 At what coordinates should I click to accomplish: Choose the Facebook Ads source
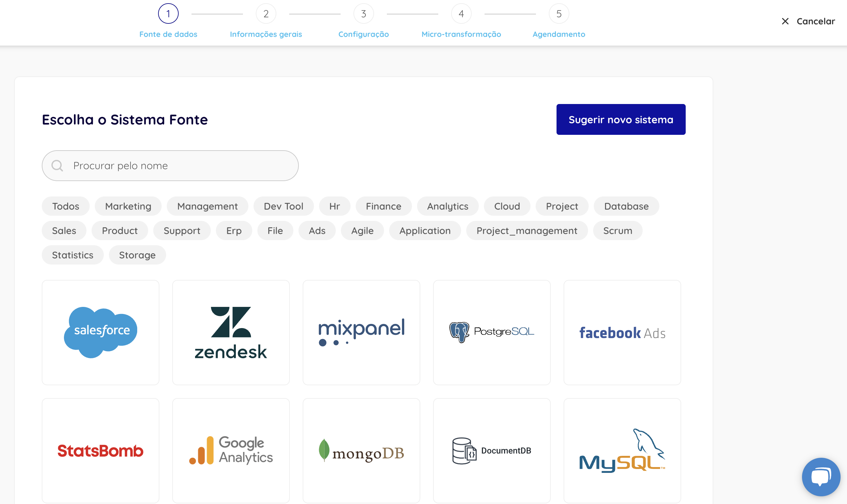point(622,332)
